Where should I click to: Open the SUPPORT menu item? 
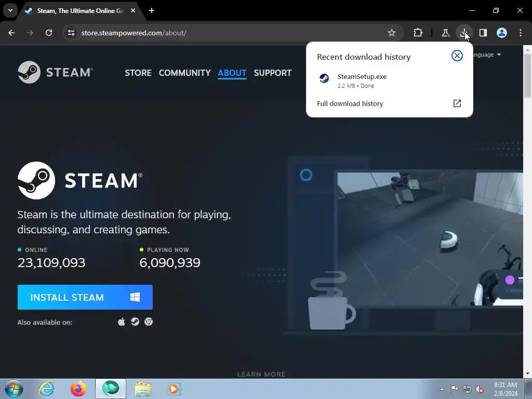point(273,73)
